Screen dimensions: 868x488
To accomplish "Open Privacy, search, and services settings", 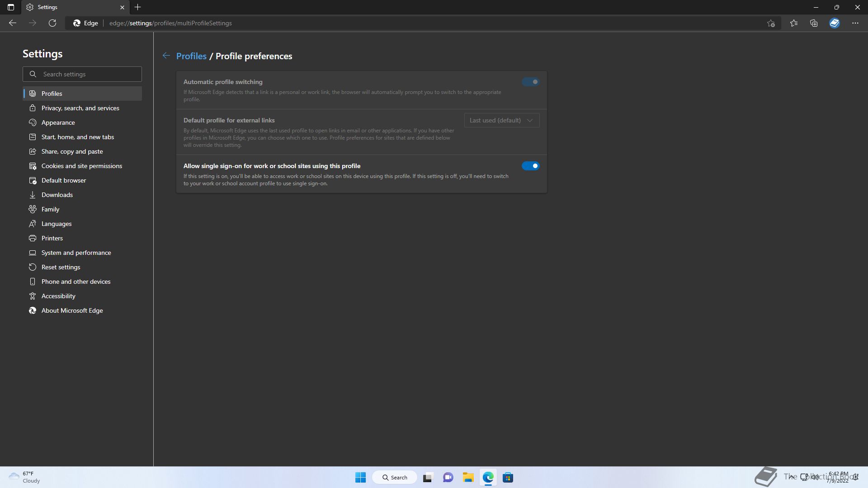I will point(82,108).
